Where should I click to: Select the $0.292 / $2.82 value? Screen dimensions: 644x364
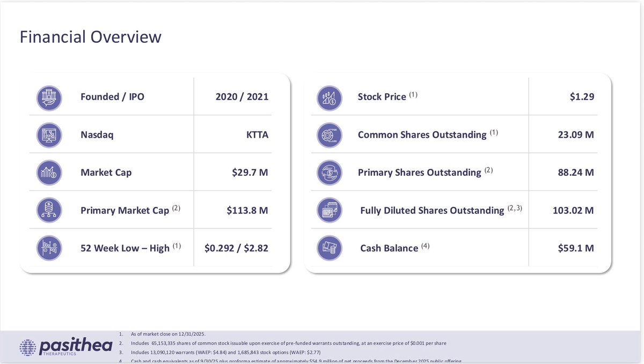click(236, 248)
